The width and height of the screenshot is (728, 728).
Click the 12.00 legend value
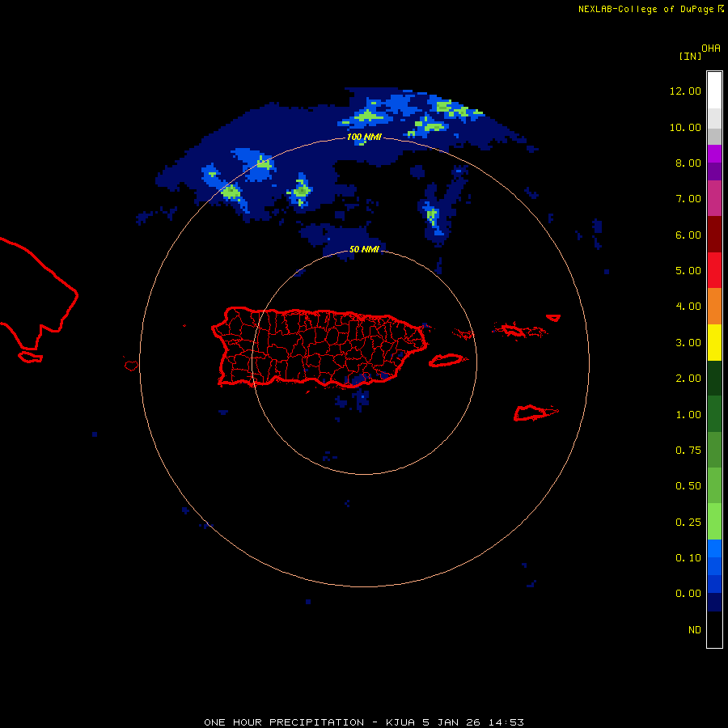(685, 91)
